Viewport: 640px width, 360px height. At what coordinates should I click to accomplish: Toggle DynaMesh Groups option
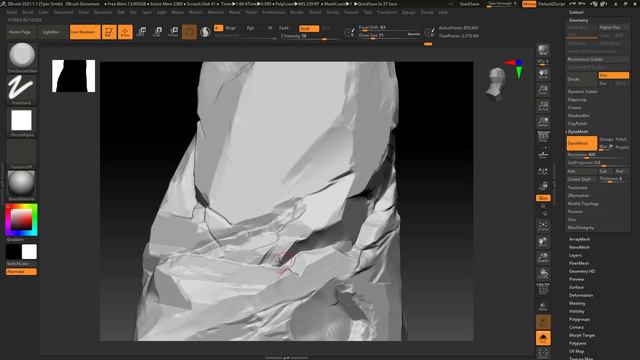(606, 140)
